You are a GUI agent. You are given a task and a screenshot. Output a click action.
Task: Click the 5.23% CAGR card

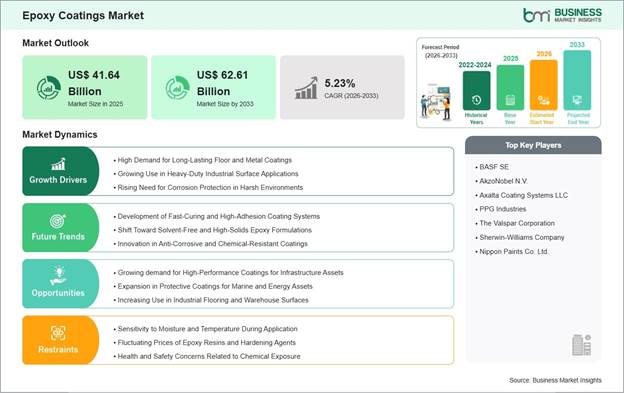click(x=342, y=88)
